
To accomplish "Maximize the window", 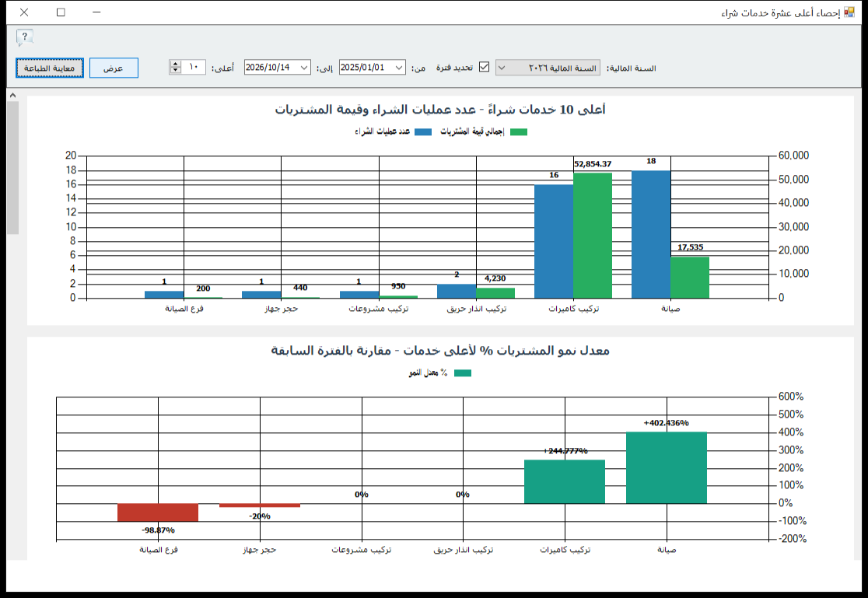I will pyautogui.click(x=61, y=12).
